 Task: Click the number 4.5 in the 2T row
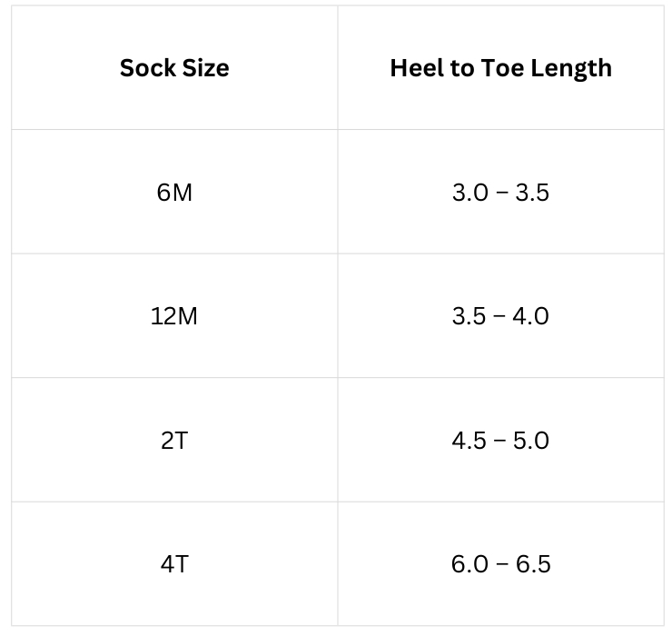469,441
